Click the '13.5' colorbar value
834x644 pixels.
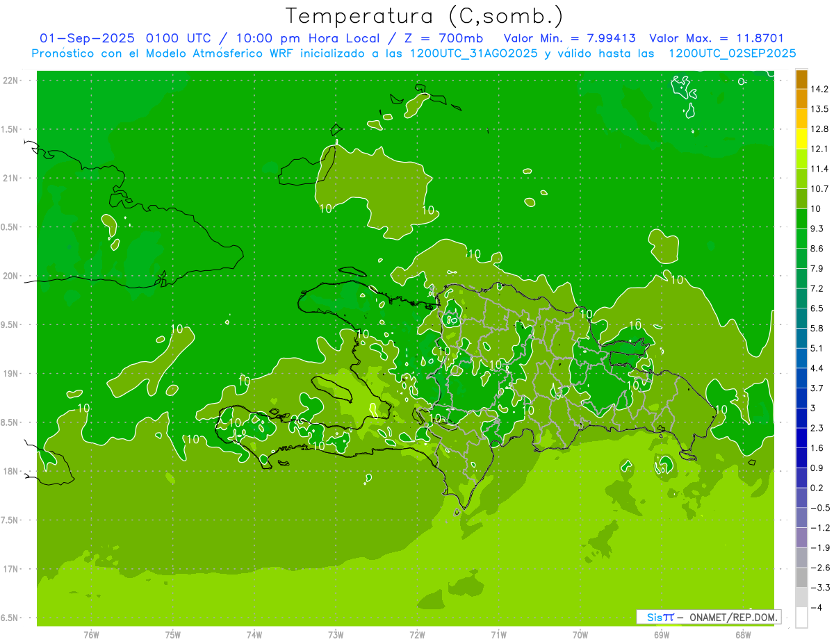point(820,109)
